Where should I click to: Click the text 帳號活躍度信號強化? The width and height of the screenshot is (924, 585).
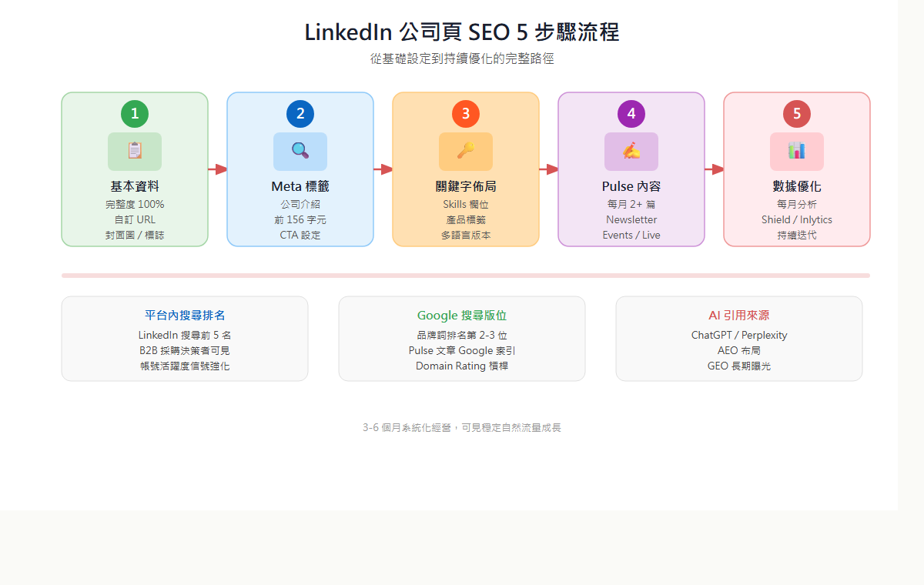coord(185,366)
